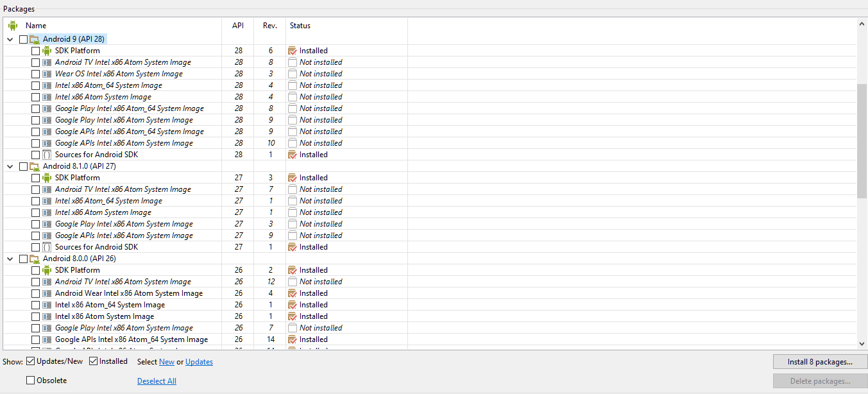Select the Intel x86 Atom_64 System Image row, API 27
The height and width of the screenshot is (394, 868).
[x=430, y=201]
